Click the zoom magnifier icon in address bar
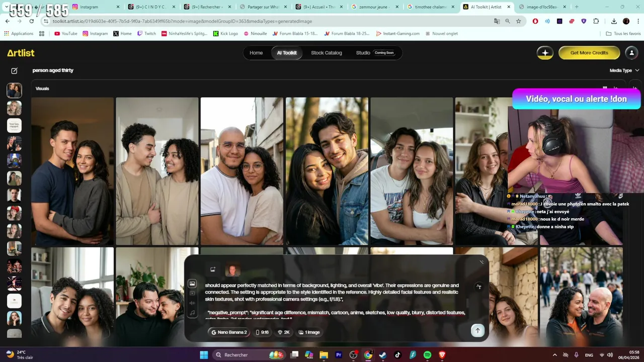Viewport: 644px width, 362px height. 508,21
